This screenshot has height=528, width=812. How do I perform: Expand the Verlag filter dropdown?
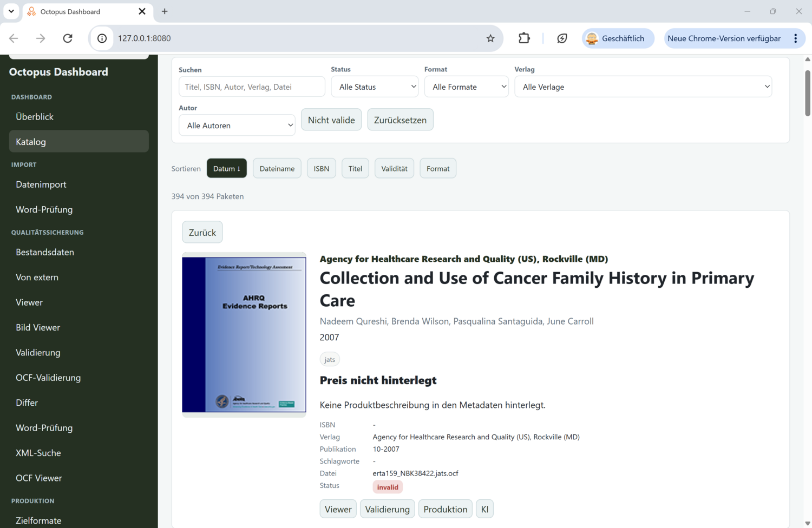(643, 87)
